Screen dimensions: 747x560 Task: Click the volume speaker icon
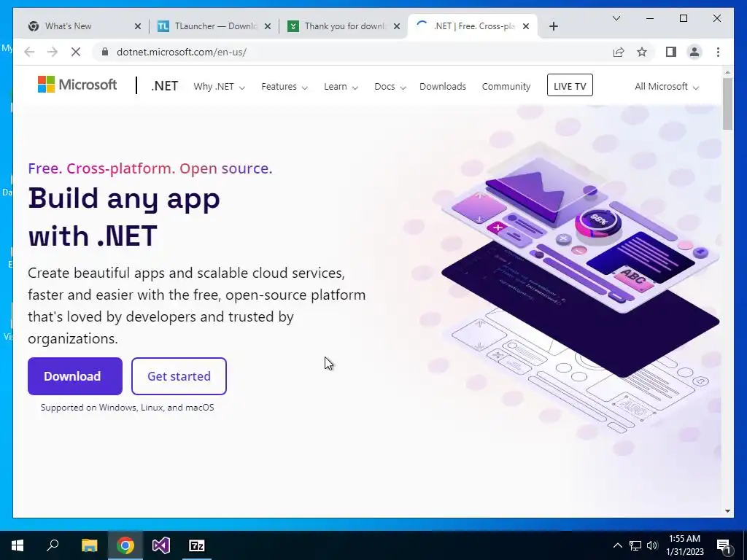651,545
